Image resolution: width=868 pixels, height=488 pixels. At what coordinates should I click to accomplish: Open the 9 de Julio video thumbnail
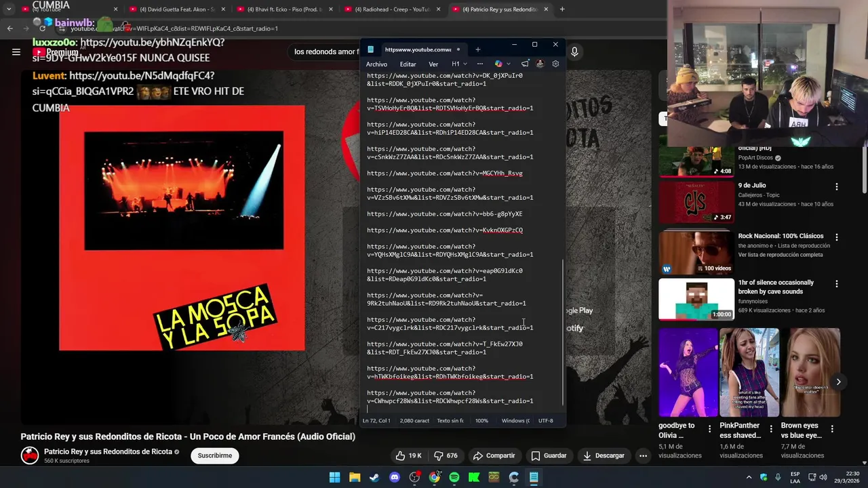(x=696, y=202)
